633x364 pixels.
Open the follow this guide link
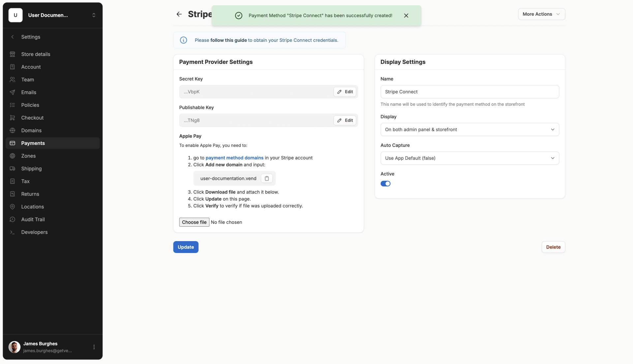(228, 40)
